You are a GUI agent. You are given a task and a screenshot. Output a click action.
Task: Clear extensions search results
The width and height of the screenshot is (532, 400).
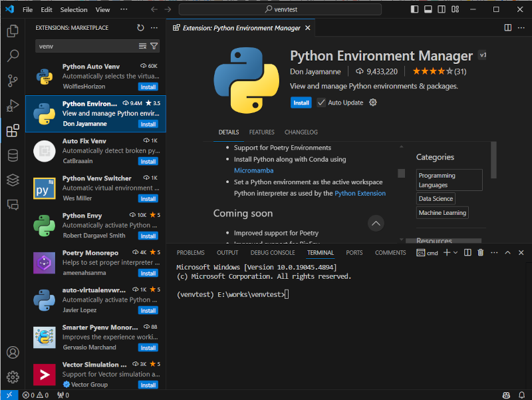[142, 46]
